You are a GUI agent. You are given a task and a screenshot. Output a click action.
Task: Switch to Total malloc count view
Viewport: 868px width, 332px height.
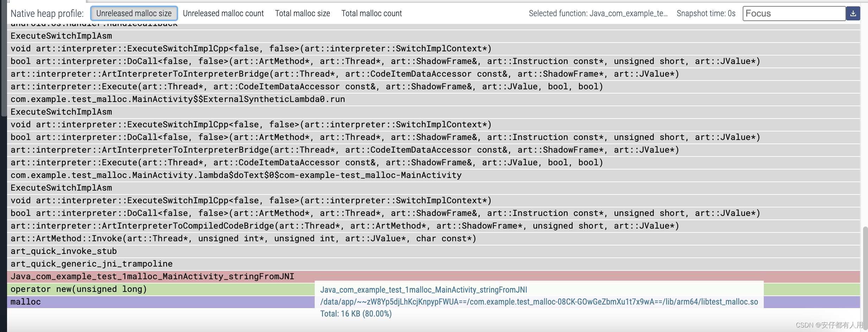[371, 13]
